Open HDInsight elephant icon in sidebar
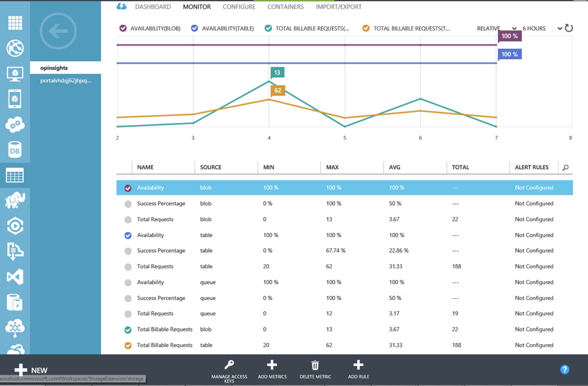The image size is (588, 386). 15,200
